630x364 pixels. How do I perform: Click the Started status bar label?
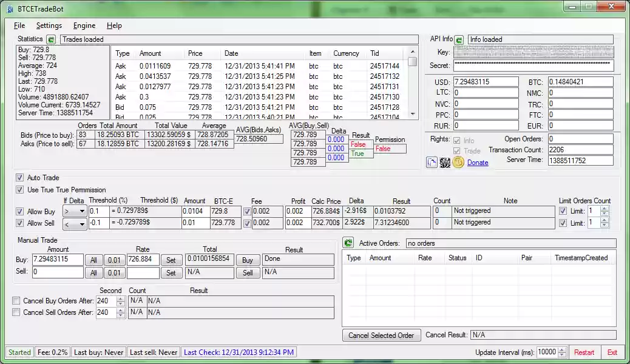click(19, 352)
